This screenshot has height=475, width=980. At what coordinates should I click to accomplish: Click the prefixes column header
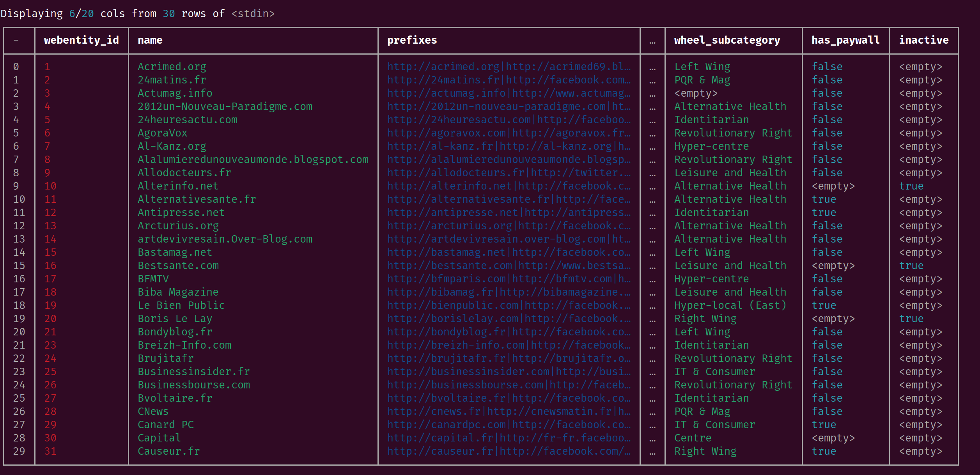point(412,40)
